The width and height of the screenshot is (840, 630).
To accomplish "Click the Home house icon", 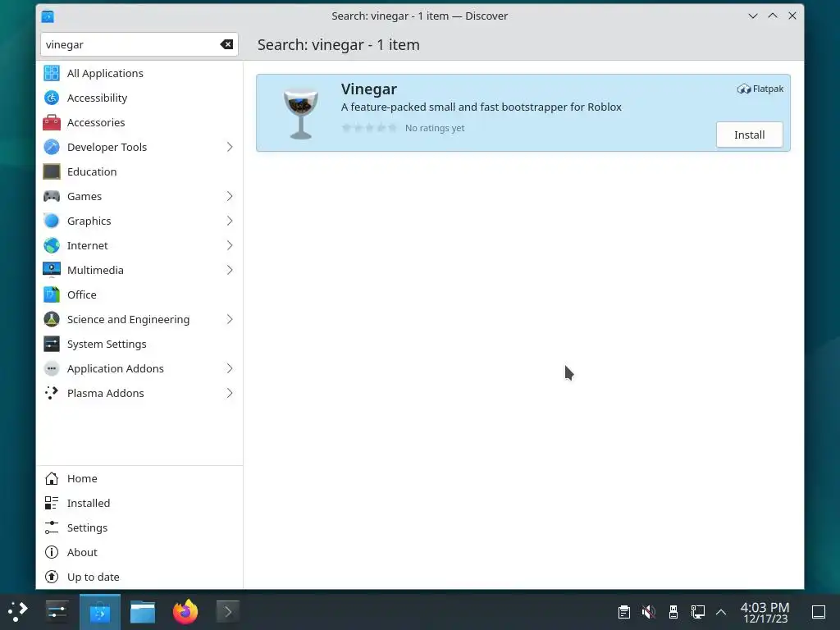I will point(52,478).
